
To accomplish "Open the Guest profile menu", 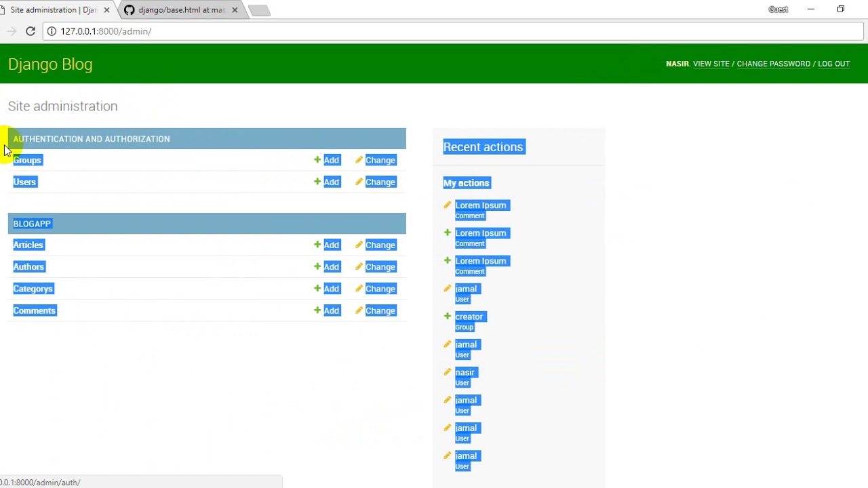I will coord(778,9).
